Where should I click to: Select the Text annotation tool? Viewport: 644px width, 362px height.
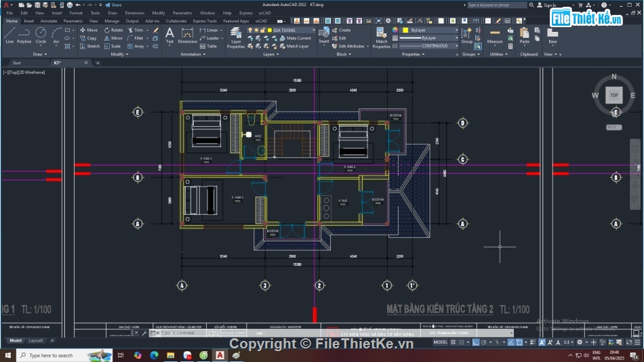tap(169, 35)
